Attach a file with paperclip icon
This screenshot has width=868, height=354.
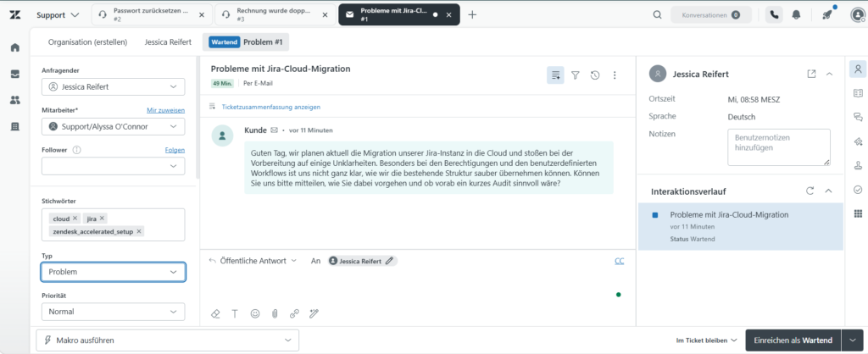pos(274,313)
